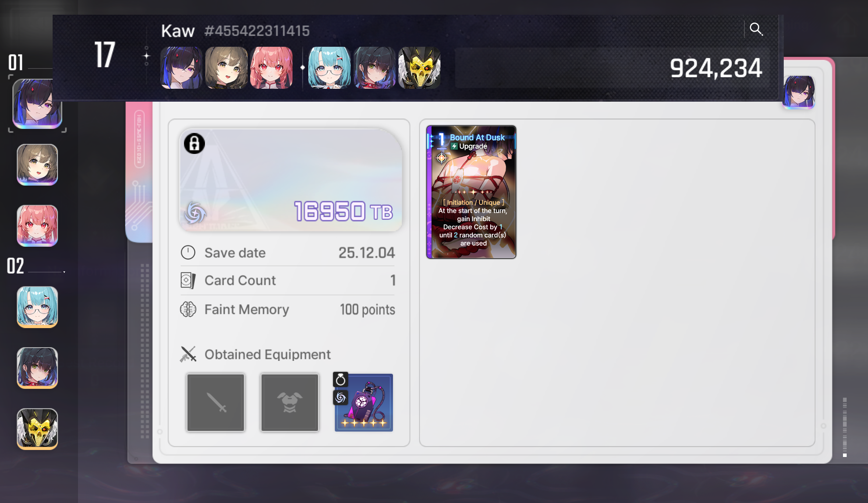Select the golden skull mask character in sidebar
Screen dimensions: 868x503
tap(37, 429)
